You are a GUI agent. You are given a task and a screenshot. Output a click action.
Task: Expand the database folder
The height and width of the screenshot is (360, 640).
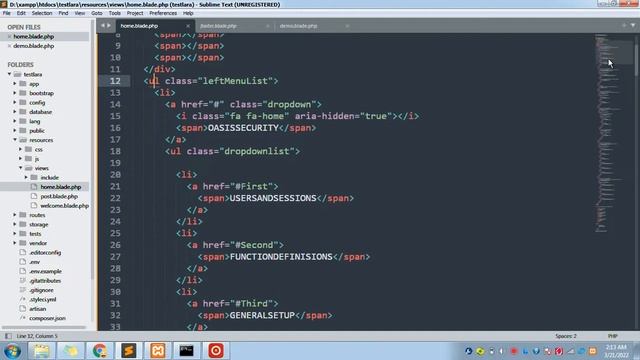pos(15,112)
